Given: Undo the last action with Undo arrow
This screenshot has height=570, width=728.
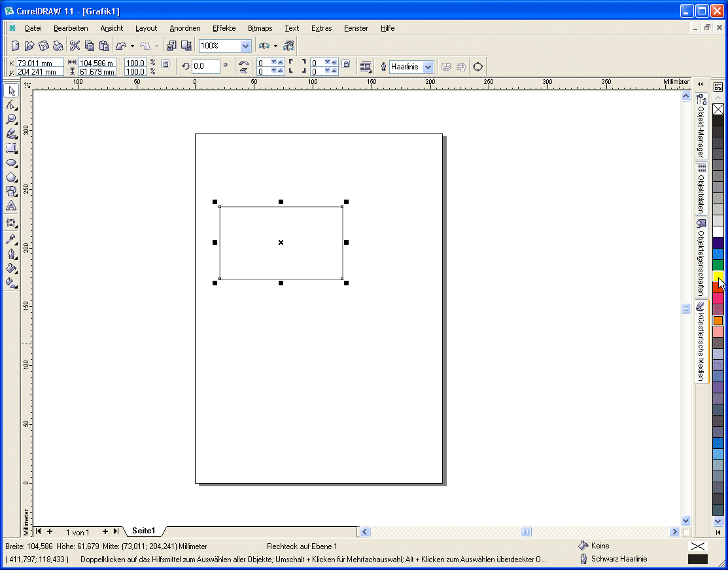Looking at the screenshot, I should point(122,46).
